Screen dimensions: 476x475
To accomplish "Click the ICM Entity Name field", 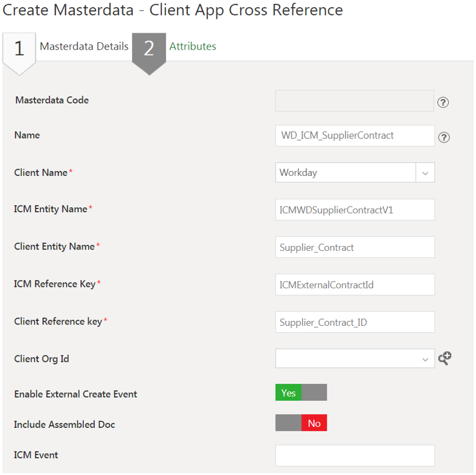I will pos(355,210).
